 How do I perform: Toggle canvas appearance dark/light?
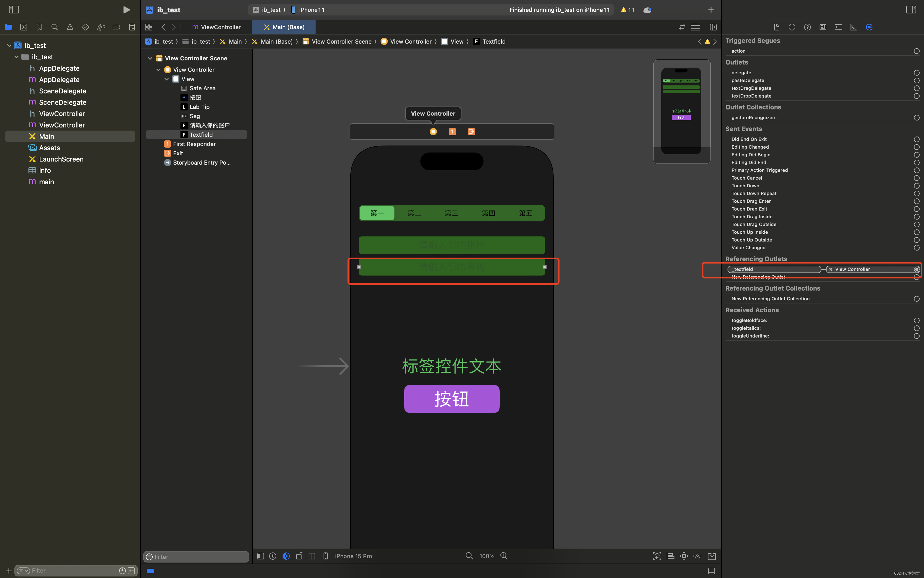click(286, 556)
